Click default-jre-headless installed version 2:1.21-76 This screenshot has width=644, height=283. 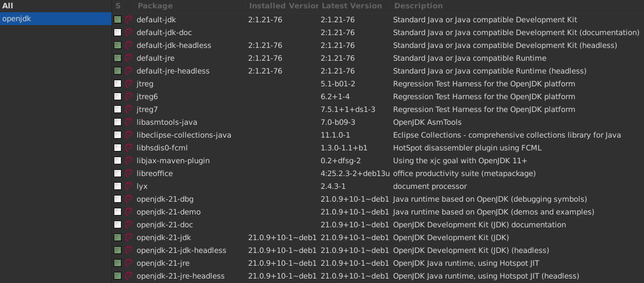(x=265, y=71)
